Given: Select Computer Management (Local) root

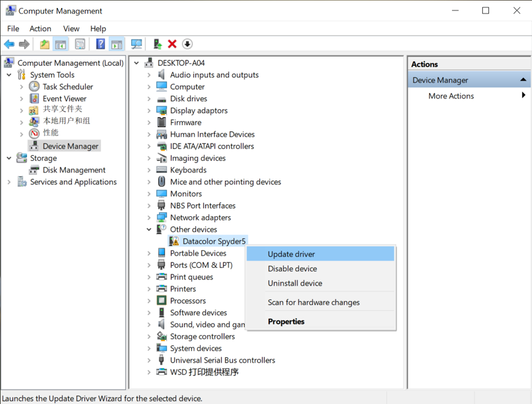Looking at the screenshot, I should point(70,63).
